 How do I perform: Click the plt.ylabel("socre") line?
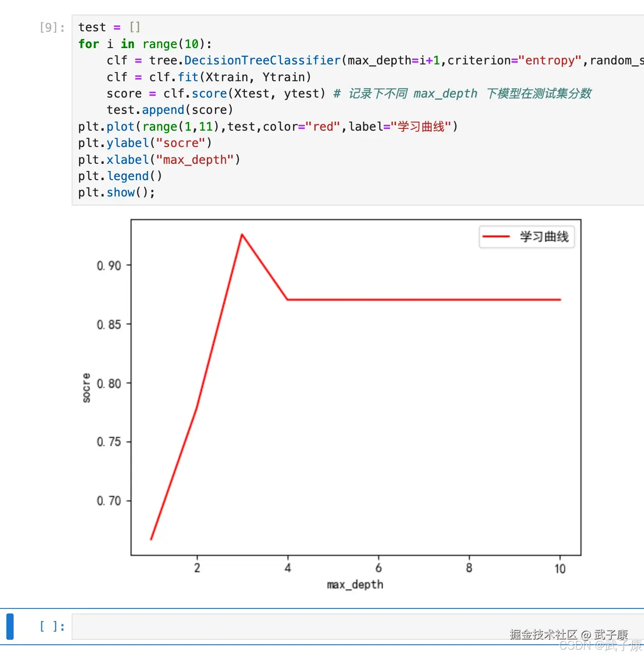145,143
